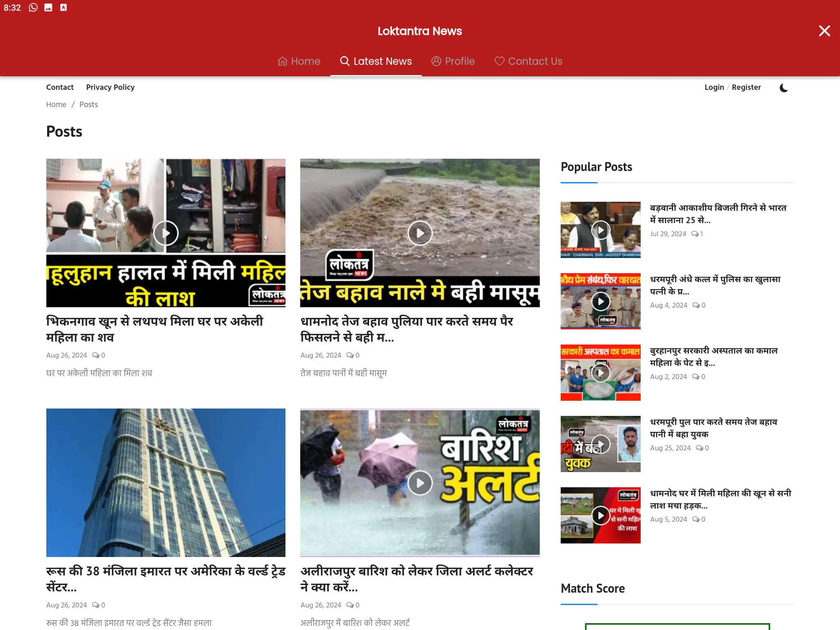Open popular post धरमपूरी पुल पार करते

coord(714,428)
